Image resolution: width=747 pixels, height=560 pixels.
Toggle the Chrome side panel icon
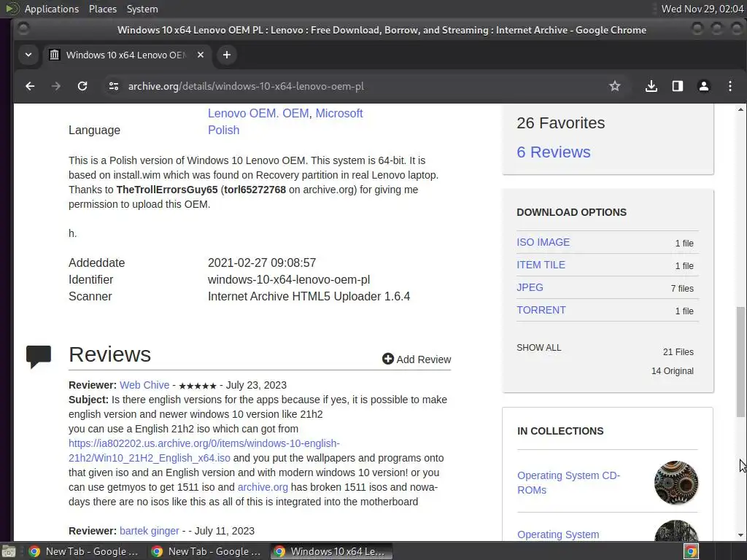[678, 86]
